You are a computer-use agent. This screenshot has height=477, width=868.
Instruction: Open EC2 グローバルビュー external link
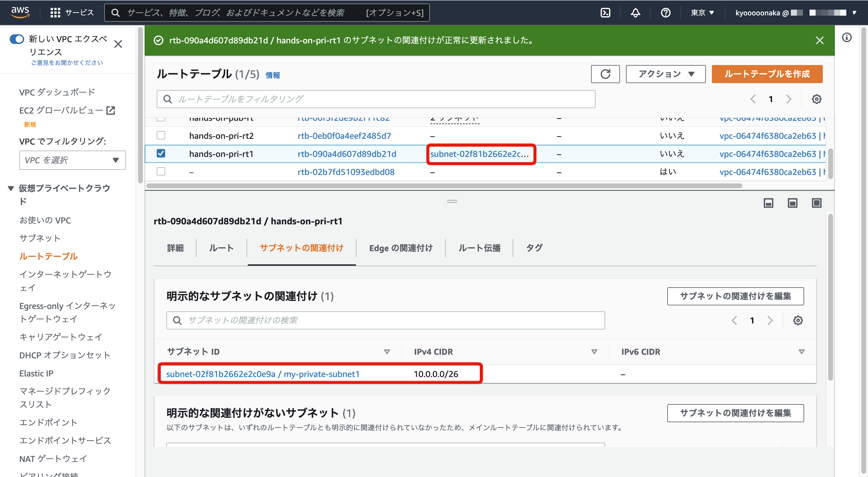pyautogui.click(x=67, y=110)
